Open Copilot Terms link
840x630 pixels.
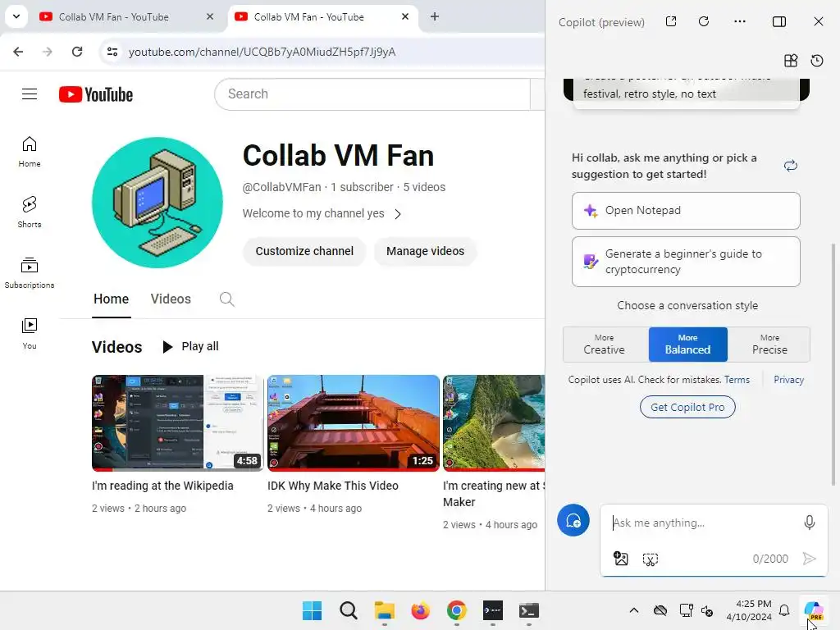737,380
